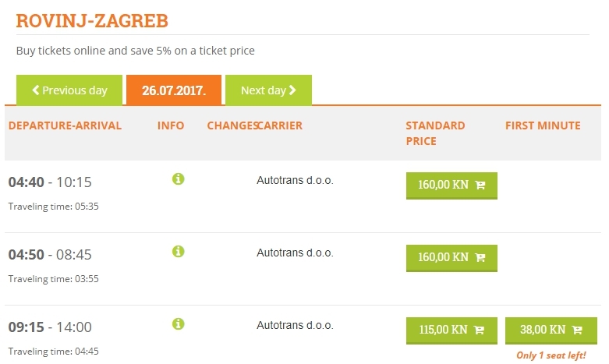Select the 26.07.2017. date tab
This screenshot has width=609, height=364.
pos(174,90)
